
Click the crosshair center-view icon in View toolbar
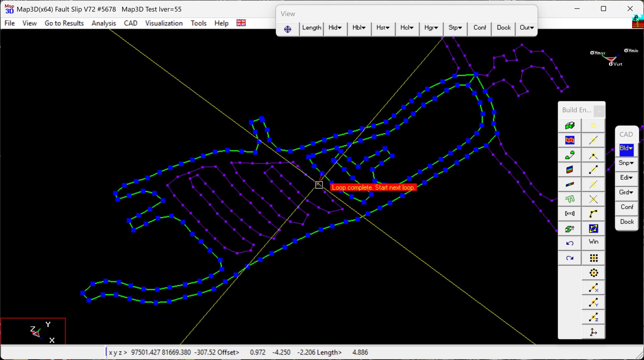[287, 29]
